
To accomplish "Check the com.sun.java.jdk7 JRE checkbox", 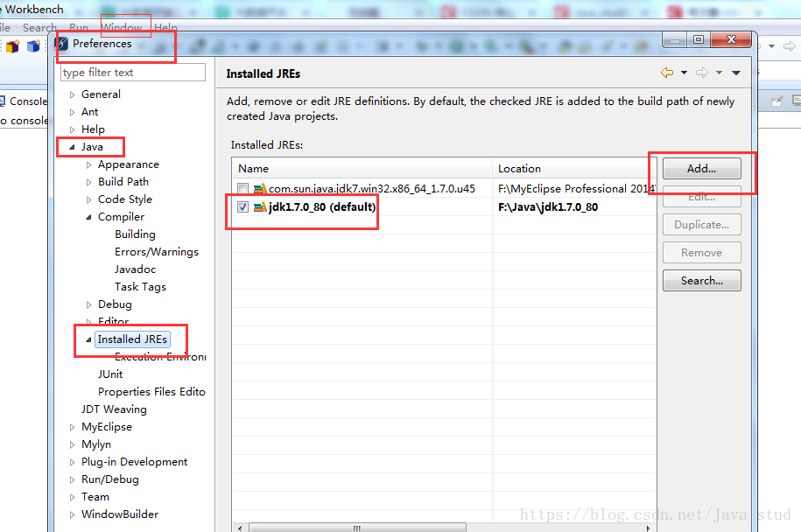I will (x=243, y=189).
